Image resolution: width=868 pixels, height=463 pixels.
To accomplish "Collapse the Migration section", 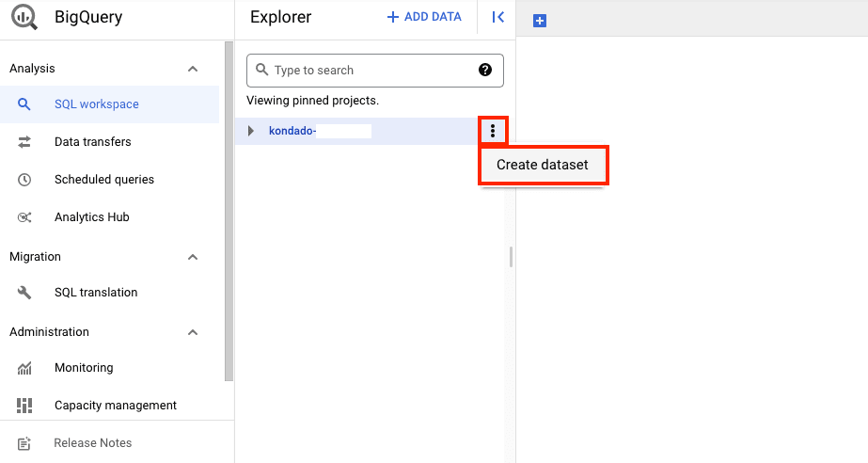I will (193, 257).
